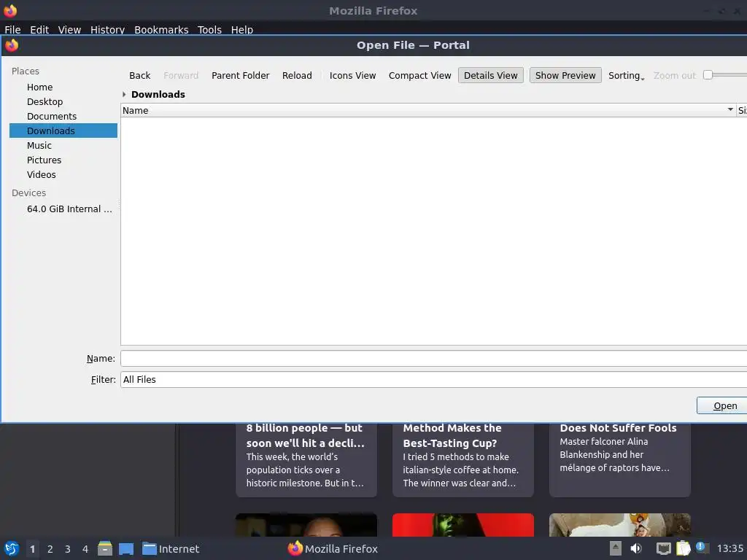Select Videos in Places
747x560 pixels.
tap(63, 175)
